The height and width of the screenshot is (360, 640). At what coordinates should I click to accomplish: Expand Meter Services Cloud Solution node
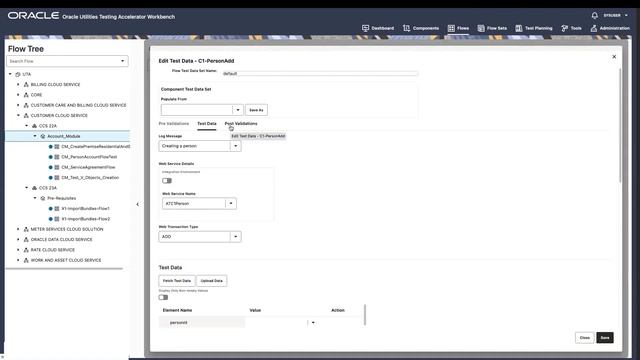coord(18,229)
